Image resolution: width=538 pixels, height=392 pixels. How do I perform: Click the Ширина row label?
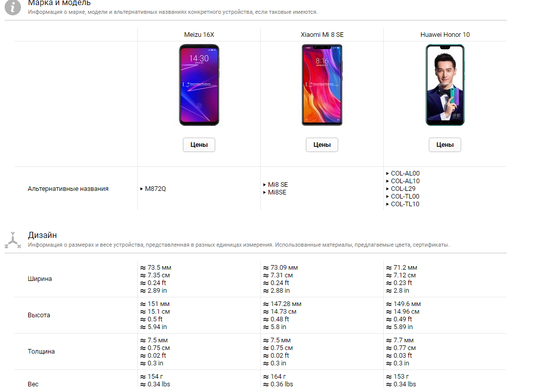point(40,279)
